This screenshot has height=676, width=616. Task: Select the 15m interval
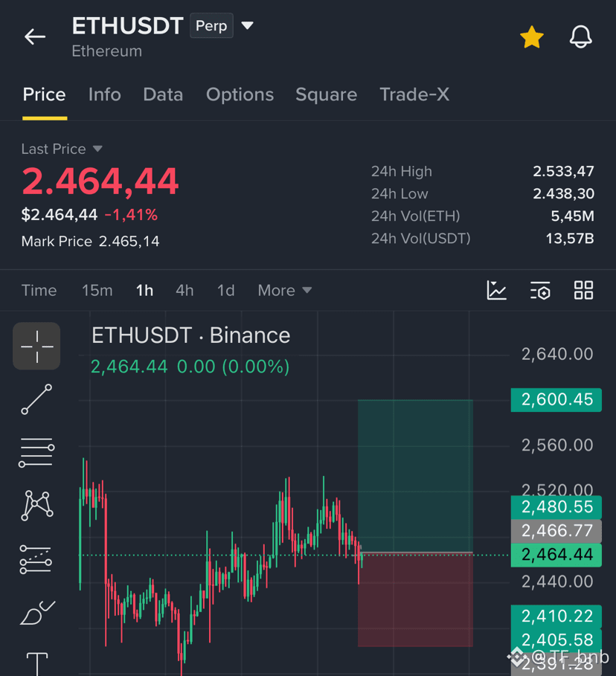click(x=97, y=291)
